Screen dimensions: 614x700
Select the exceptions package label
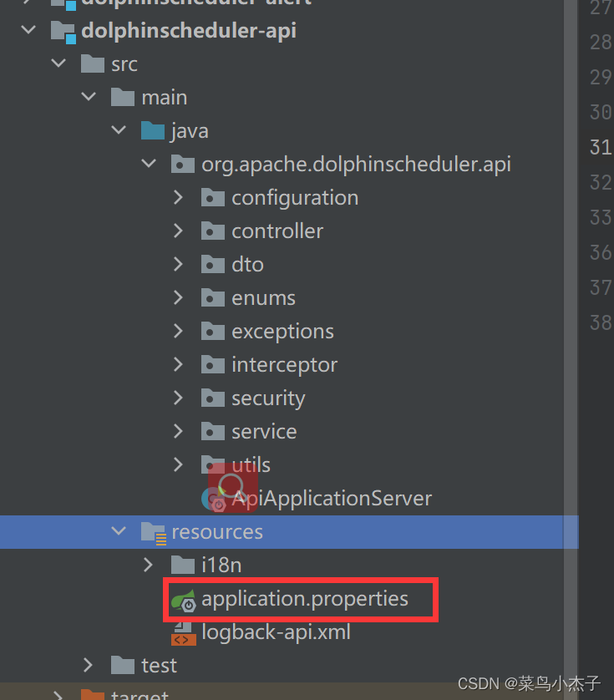pos(282,332)
